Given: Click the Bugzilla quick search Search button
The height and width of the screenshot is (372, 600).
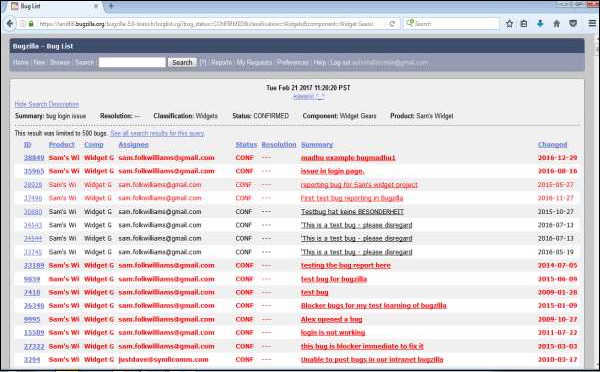Looking at the screenshot, I should pyautogui.click(x=182, y=62).
